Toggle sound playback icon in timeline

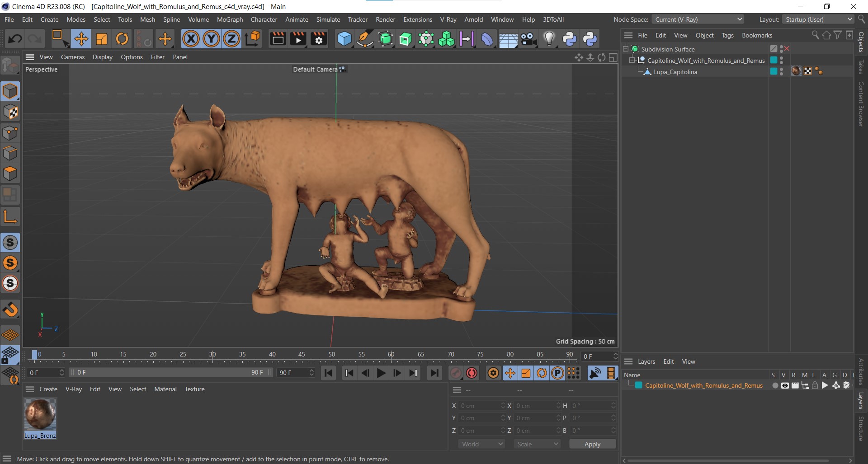pyautogui.click(x=595, y=373)
